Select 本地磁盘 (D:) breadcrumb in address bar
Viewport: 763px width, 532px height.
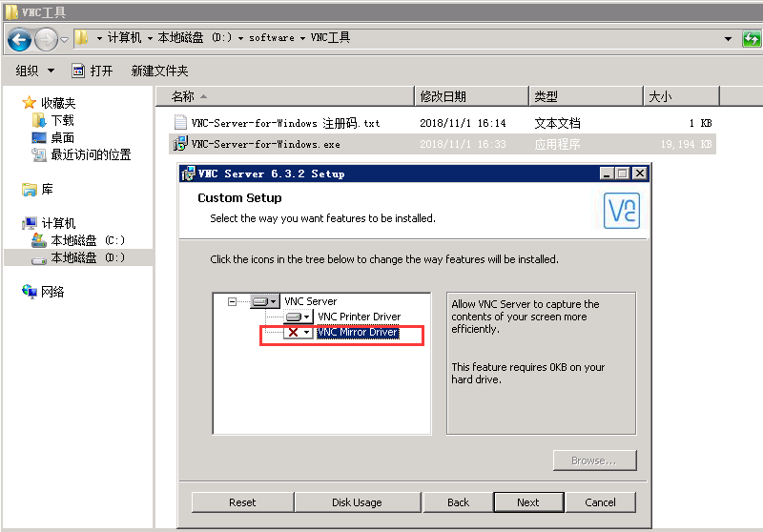coord(195,37)
